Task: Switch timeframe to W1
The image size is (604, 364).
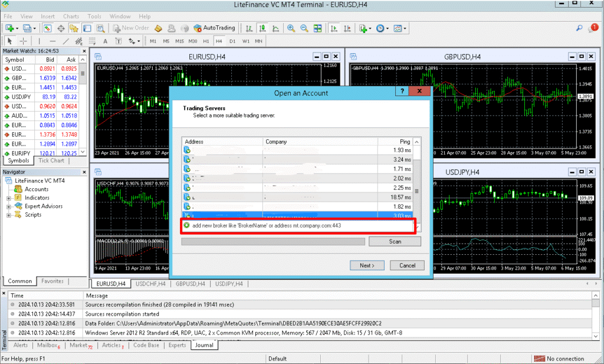Action: tap(246, 41)
